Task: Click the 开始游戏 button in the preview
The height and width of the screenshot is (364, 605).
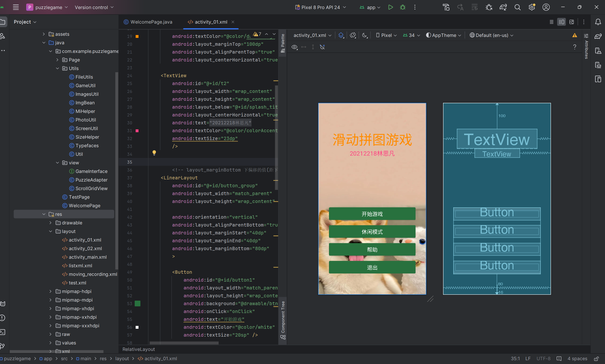Action: 372,214
